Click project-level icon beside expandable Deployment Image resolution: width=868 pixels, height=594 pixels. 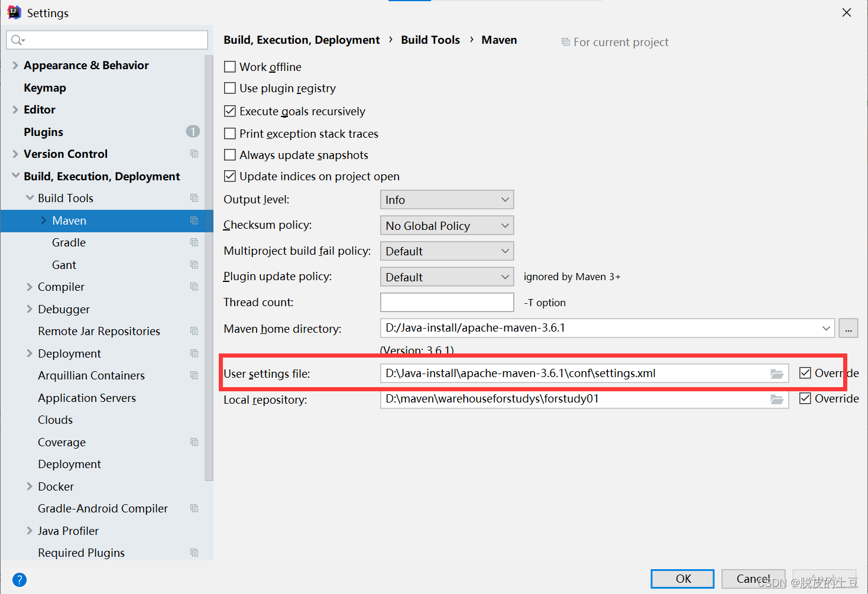pyautogui.click(x=194, y=353)
